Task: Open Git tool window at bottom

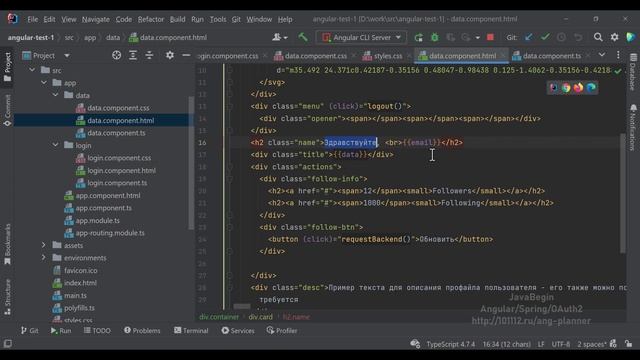Action: coord(29,331)
